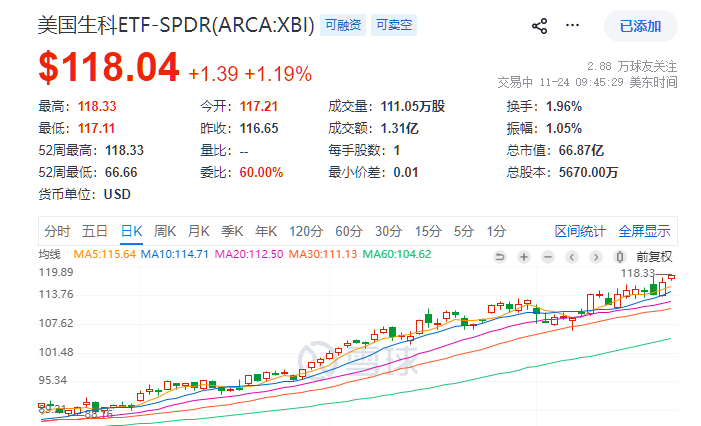This screenshot has width=701, height=426.
Task: Zoom in chart with plus icon
Action: (524, 257)
